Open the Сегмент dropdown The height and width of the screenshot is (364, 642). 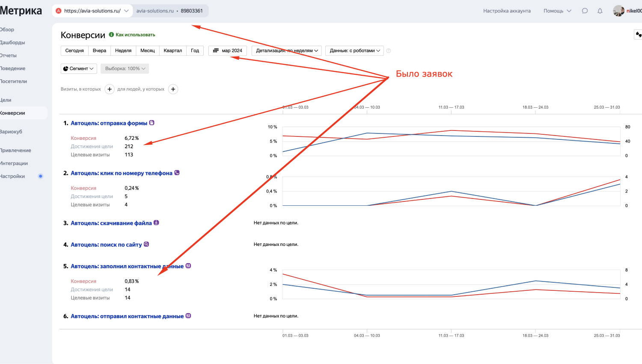pos(79,68)
